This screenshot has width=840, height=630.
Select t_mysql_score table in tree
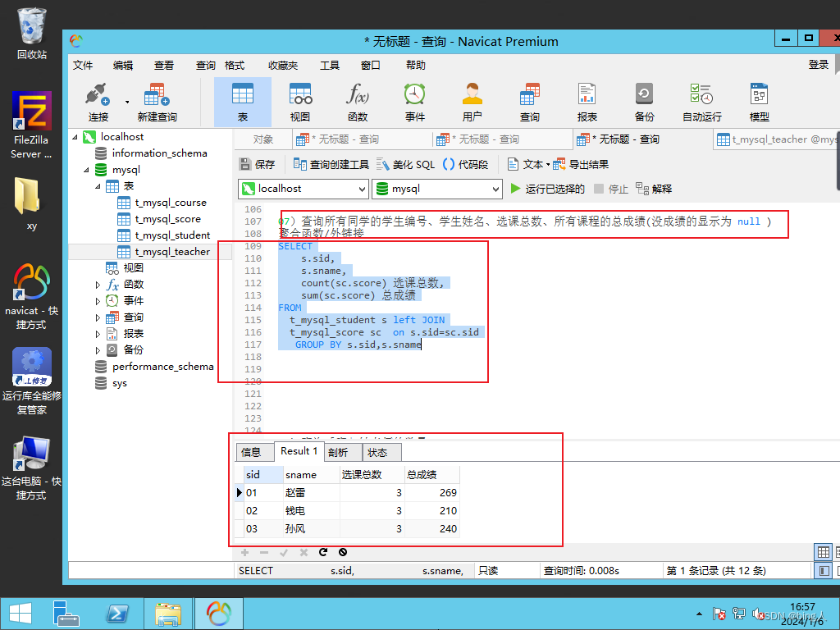(x=160, y=219)
